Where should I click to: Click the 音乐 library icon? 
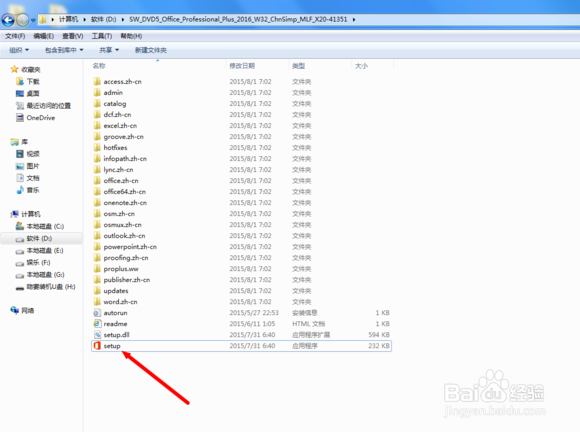[x=20, y=190]
